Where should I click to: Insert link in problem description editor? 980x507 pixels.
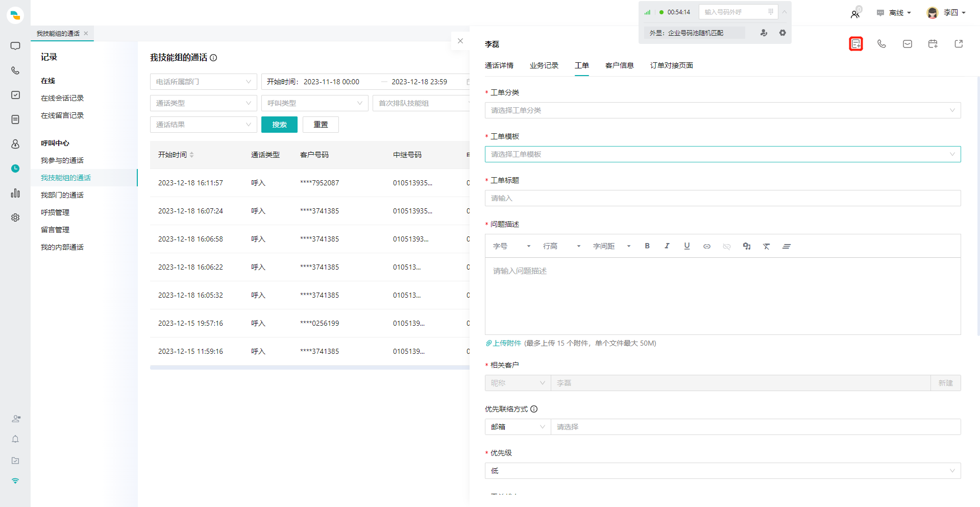[707, 246]
